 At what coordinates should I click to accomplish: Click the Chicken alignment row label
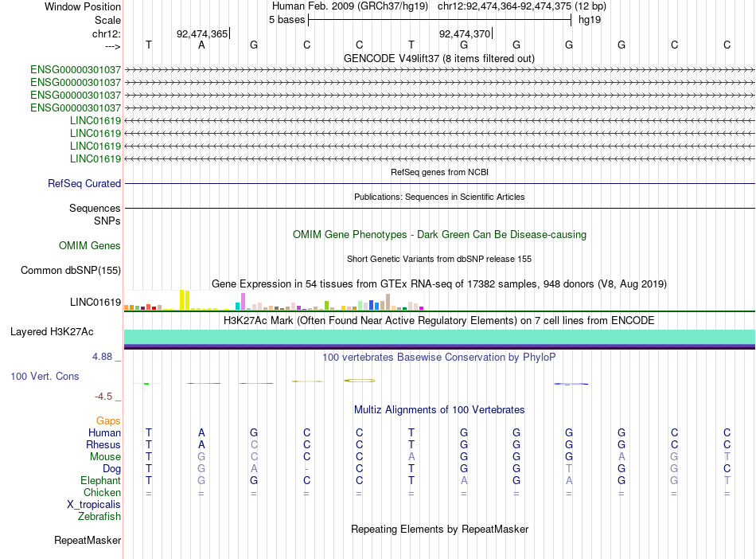point(102,492)
